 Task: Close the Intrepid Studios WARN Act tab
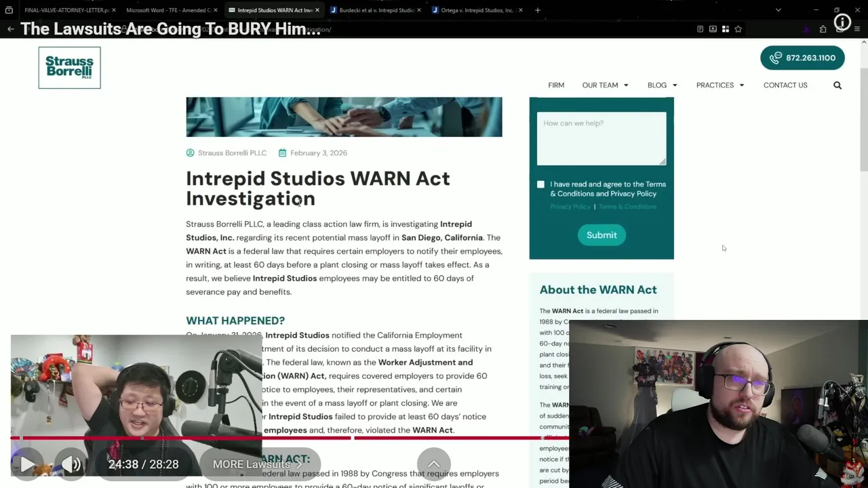317,10
